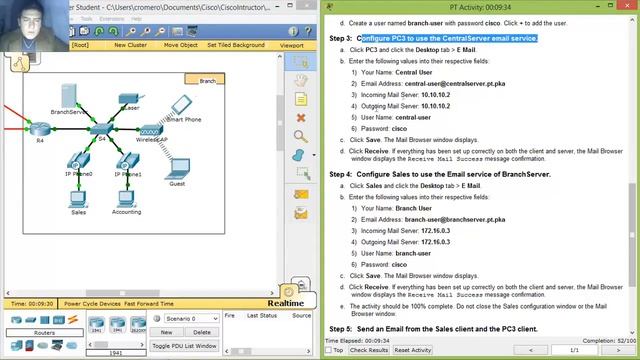Click the scenario info circle icon

coord(157,318)
